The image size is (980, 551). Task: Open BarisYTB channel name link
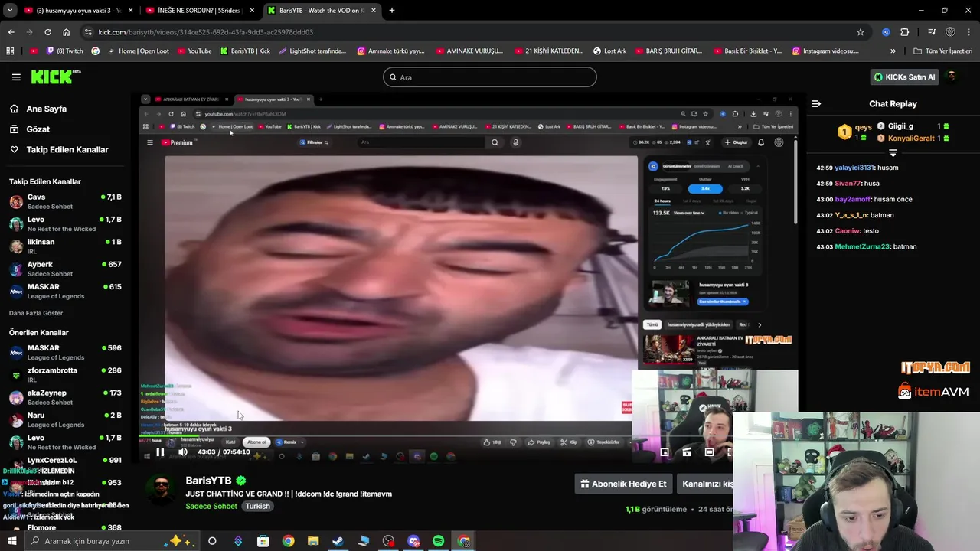point(208,481)
